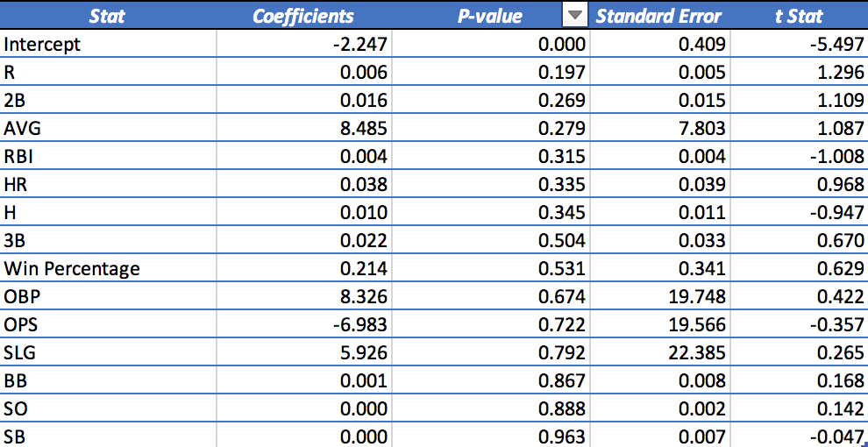Open the P-value column filter dropdown
Image resolution: width=868 pixels, height=447 pixels.
coord(576,16)
